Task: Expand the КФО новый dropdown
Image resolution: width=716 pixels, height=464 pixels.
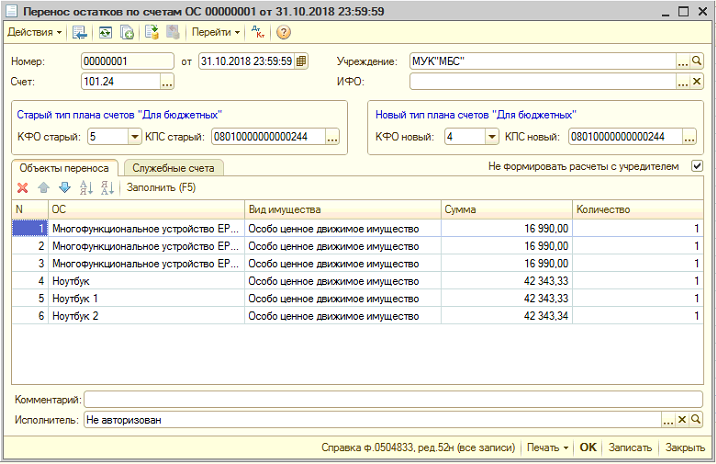Action: (x=492, y=137)
